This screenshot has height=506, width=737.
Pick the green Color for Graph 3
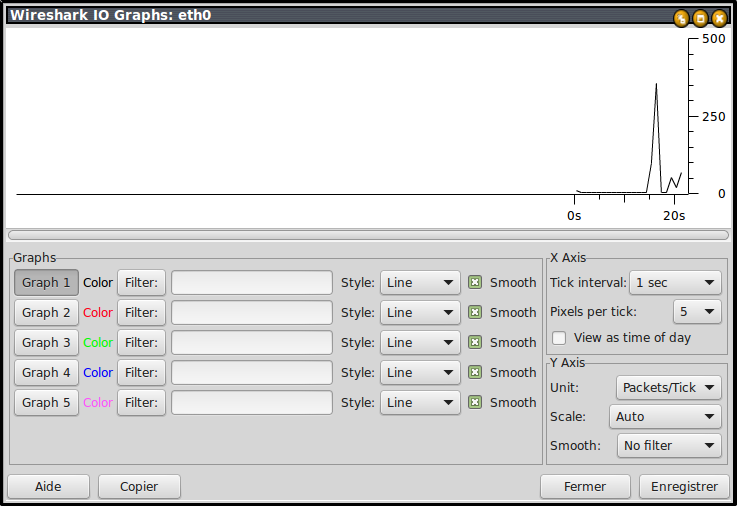click(x=98, y=343)
